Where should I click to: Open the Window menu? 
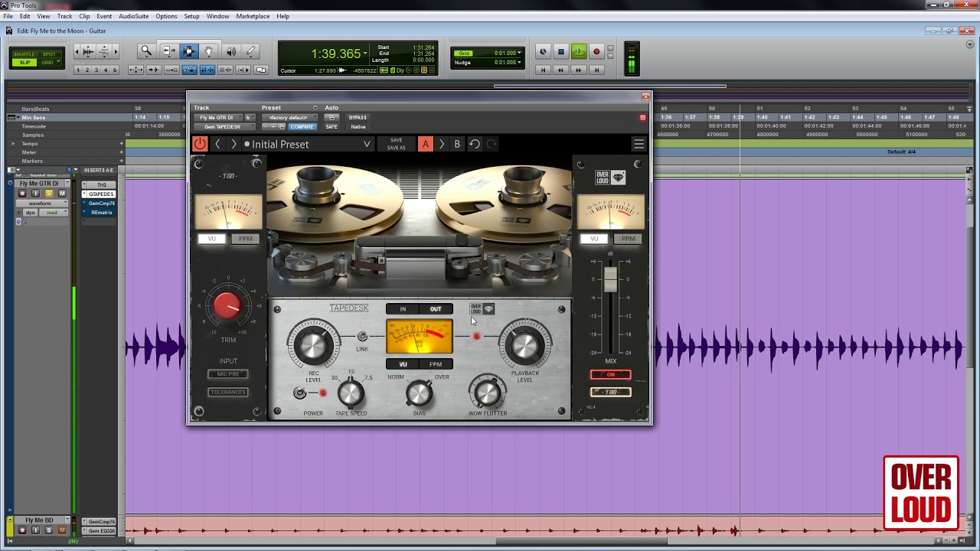tap(217, 16)
